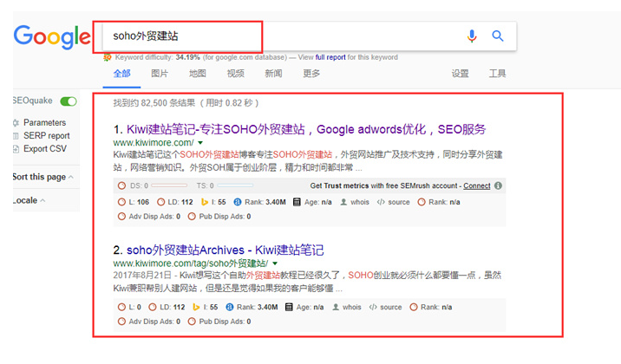Click the Bing index icon for result 1

[205, 202]
